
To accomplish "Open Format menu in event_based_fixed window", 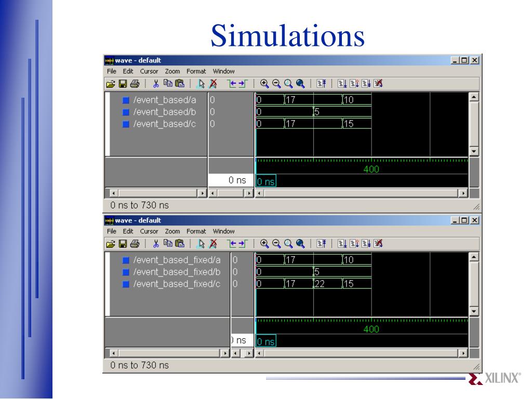I will (196, 231).
